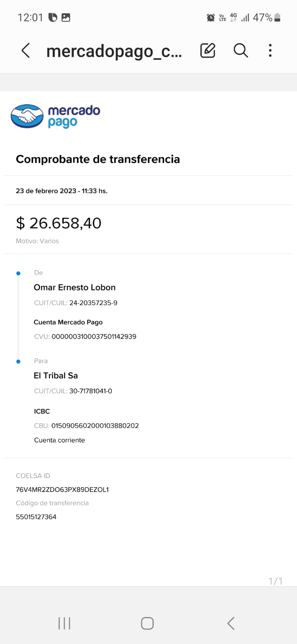Tap the page indicator 1/1
This screenshot has width=297, height=644.
[x=275, y=581]
